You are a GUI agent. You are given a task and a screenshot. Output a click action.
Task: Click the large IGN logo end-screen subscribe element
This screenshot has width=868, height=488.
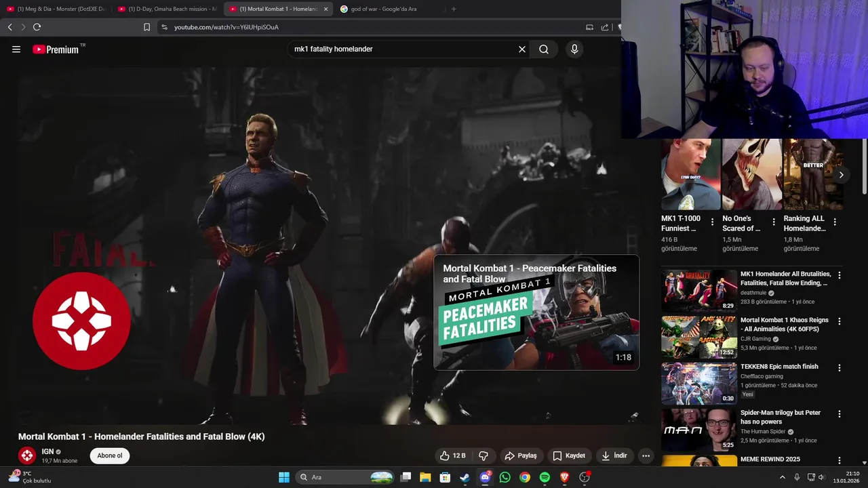[x=81, y=321]
